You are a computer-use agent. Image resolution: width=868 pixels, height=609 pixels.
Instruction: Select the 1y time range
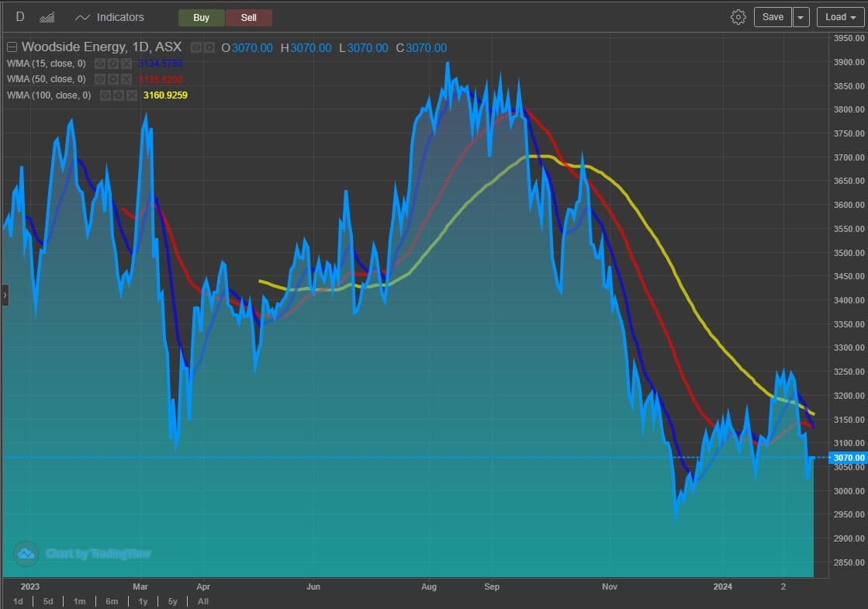(x=143, y=601)
